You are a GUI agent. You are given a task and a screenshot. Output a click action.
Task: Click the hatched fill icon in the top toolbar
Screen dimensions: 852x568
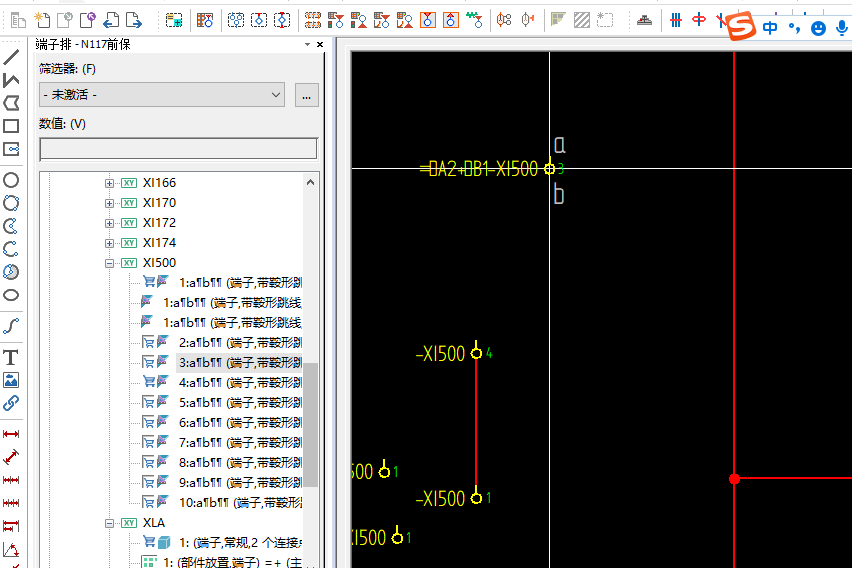click(x=581, y=19)
